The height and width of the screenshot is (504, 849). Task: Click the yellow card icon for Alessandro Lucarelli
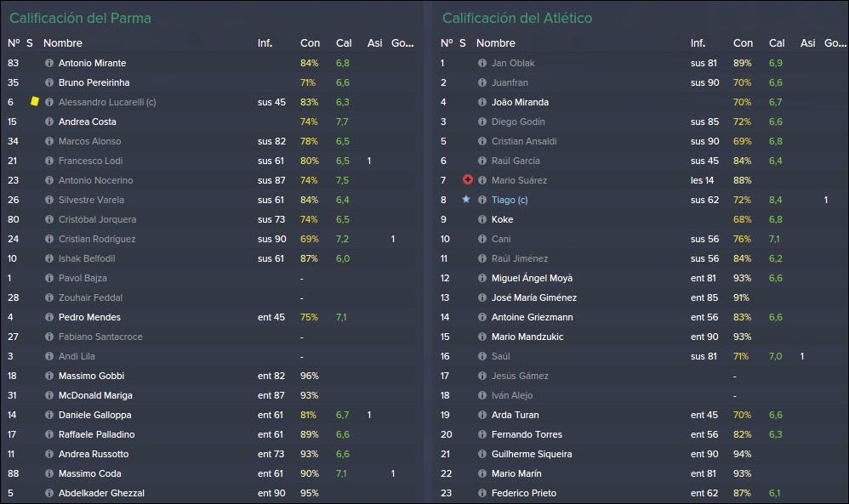[35, 101]
